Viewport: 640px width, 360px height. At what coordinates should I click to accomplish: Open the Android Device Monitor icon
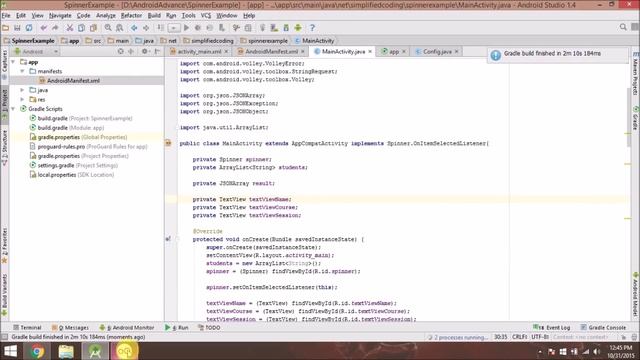click(298, 28)
